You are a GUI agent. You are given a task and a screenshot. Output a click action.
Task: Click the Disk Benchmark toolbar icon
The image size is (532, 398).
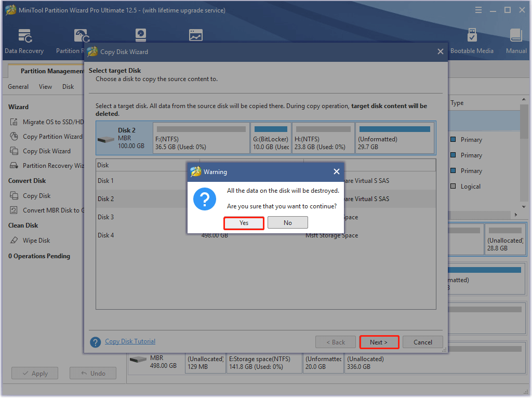point(140,35)
